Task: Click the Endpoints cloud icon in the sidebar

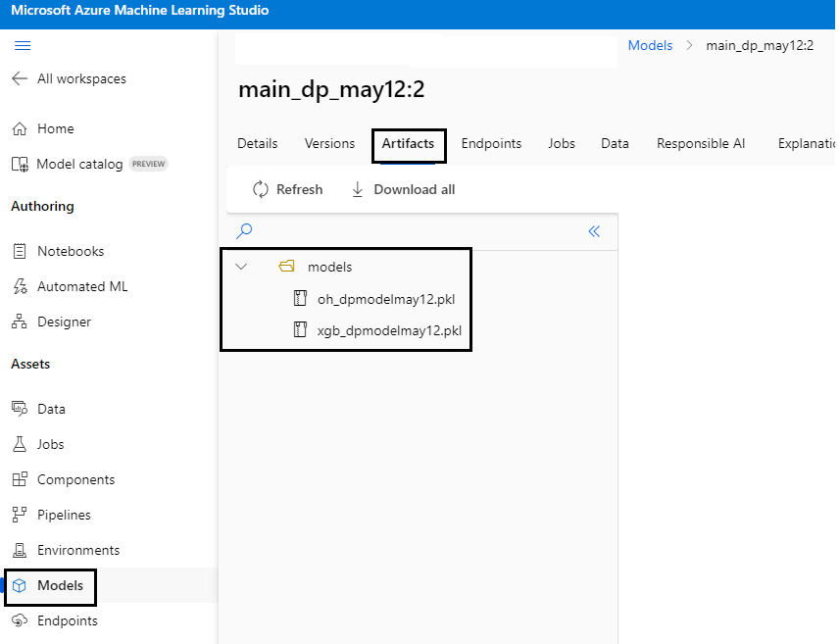Action: (x=20, y=620)
